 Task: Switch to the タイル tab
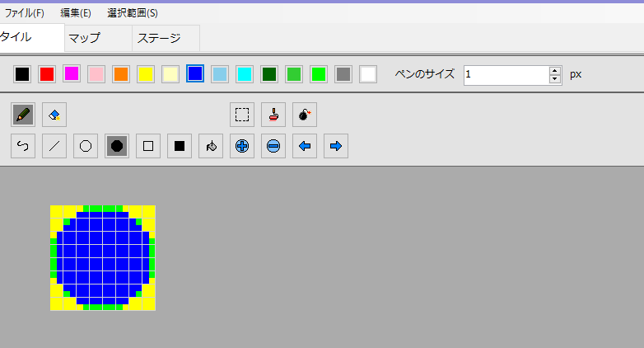point(31,37)
